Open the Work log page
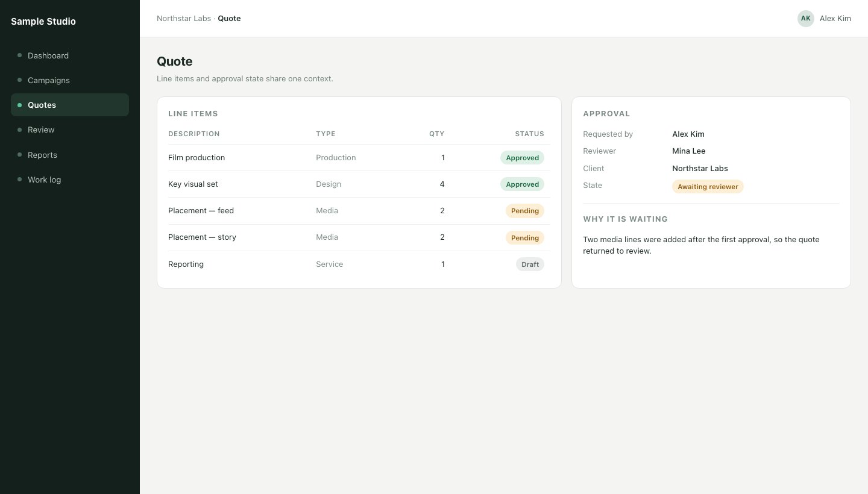 (70, 180)
